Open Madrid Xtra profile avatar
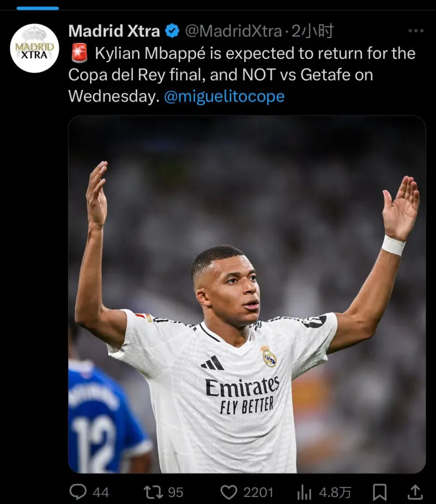This screenshot has height=504, width=436. click(x=35, y=48)
